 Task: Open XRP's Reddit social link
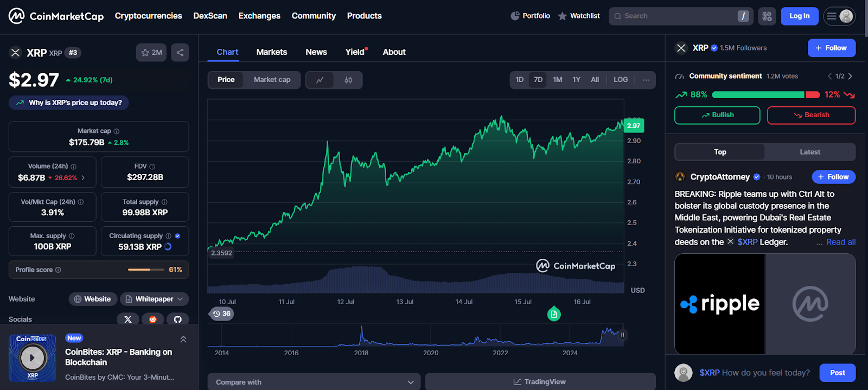coord(153,319)
